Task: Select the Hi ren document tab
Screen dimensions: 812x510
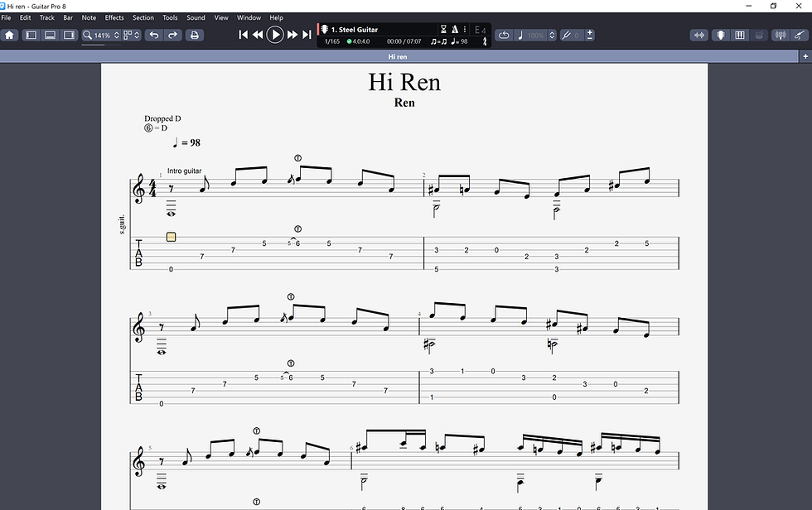Action: 399,56
